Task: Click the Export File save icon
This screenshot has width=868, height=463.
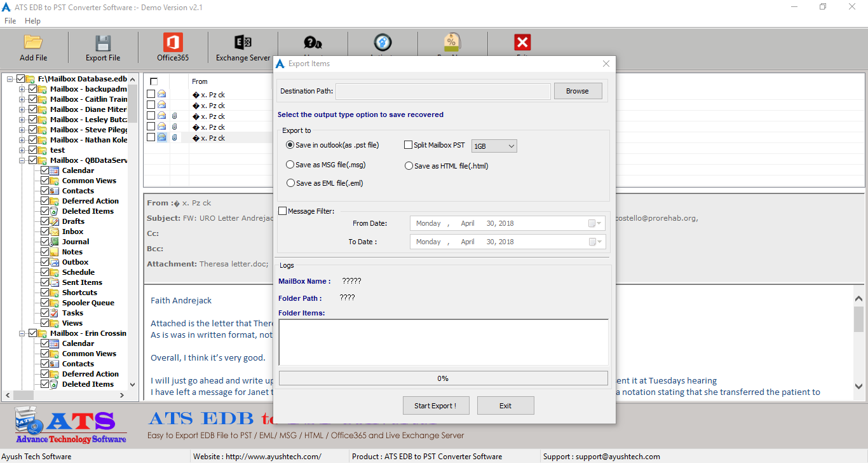Action: tap(103, 43)
